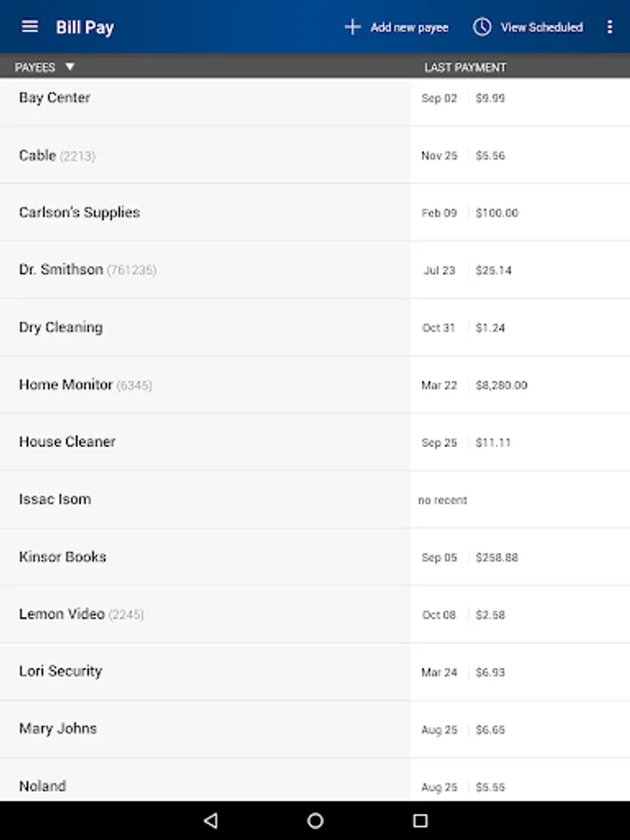Select the Bay Center payee
630x840 pixels.
pyautogui.click(x=55, y=98)
